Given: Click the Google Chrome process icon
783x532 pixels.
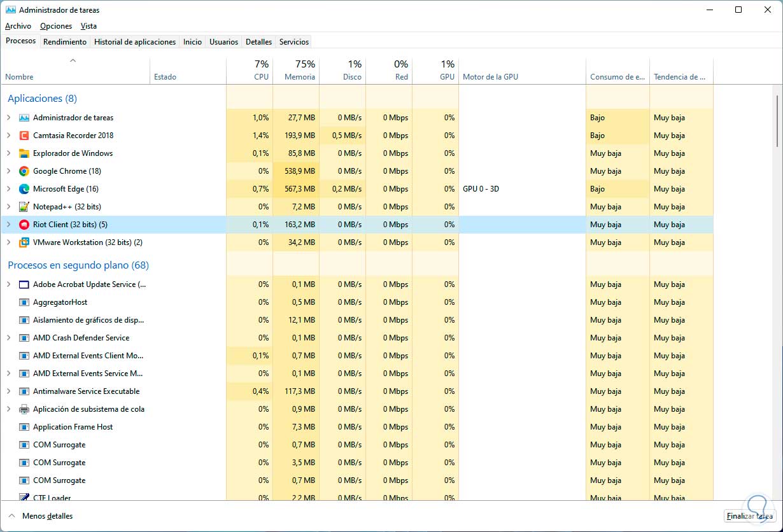Looking at the screenshot, I should pyautogui.click(x=24, y=171).
